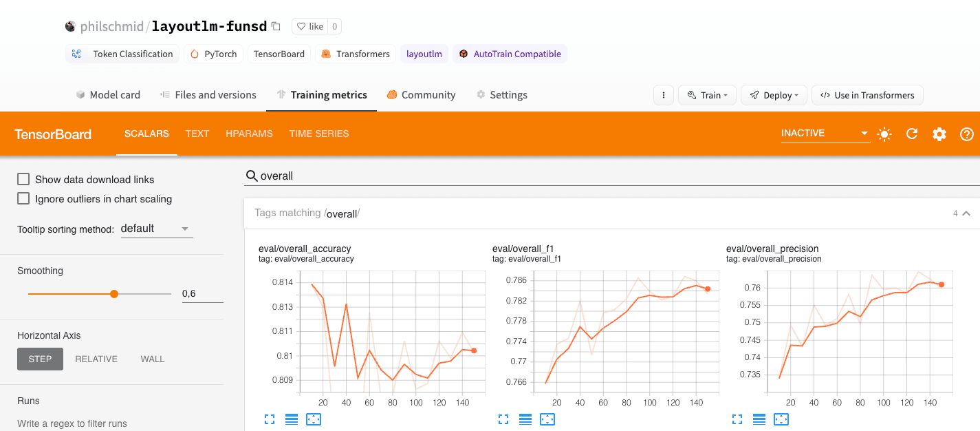Click Use in Transformers button

(x=867, y=95)
